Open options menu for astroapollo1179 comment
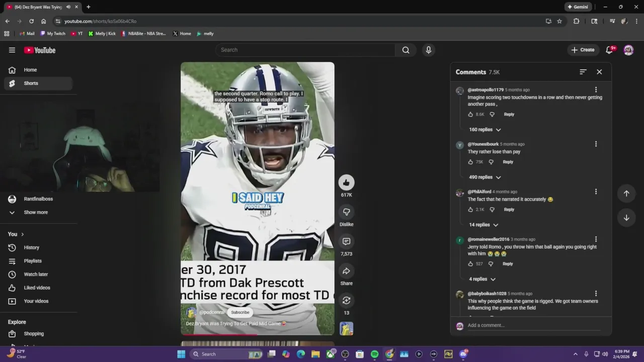This screenshot has height=362, width=644. tap(596, 90)
